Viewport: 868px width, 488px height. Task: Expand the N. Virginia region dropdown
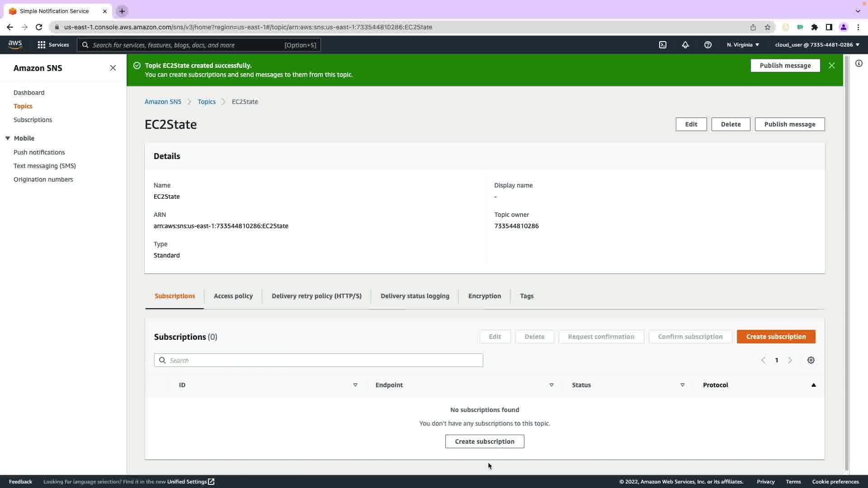(743, 45)
